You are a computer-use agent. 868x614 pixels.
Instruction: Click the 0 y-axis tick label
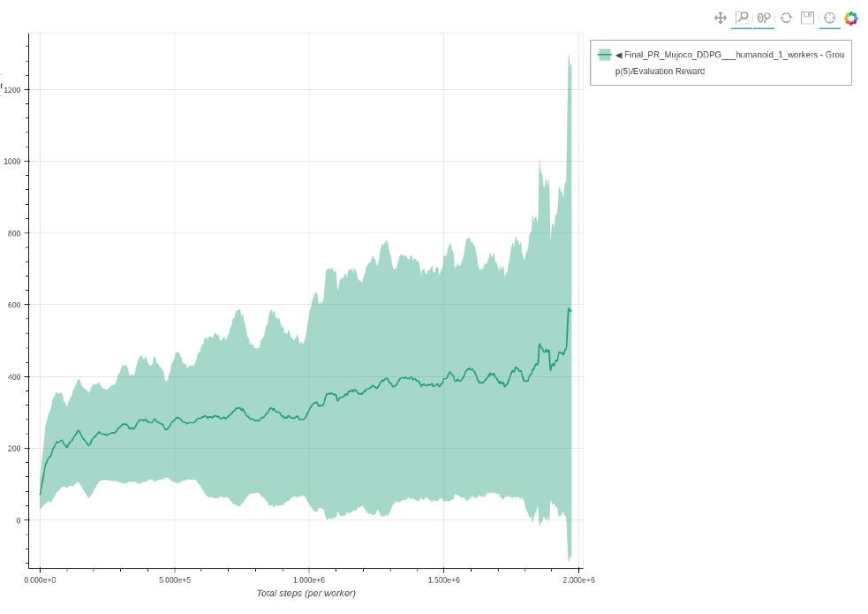(x=20, y=520)
